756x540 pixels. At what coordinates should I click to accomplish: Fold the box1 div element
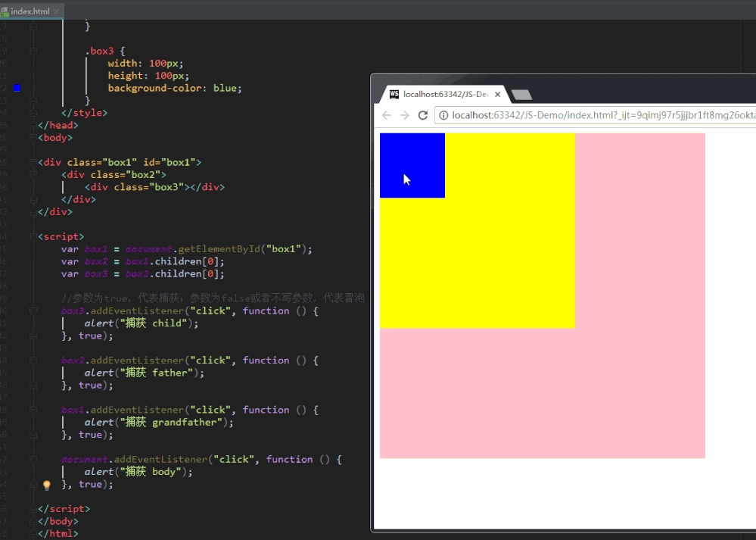pyautogui.click(x=33, y=162)
